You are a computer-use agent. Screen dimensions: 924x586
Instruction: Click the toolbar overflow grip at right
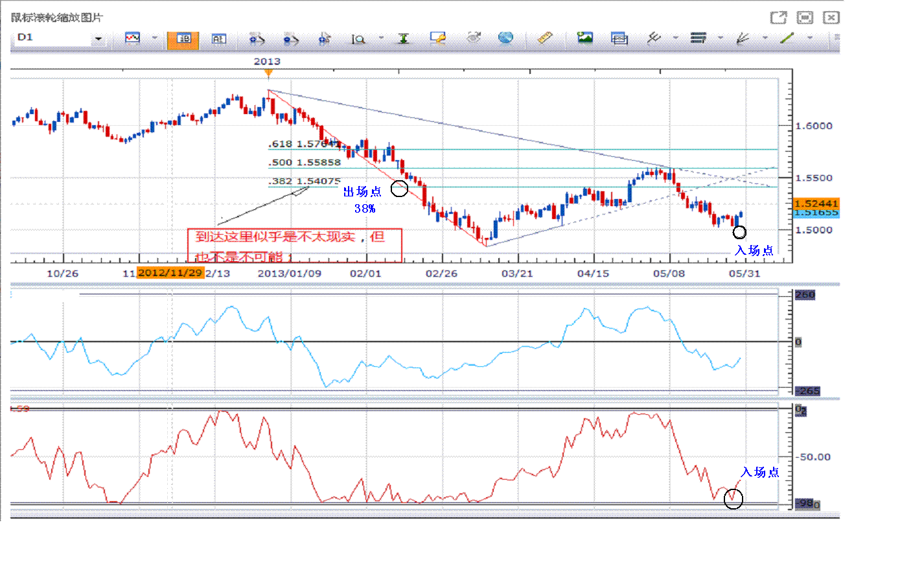(837, 38)
